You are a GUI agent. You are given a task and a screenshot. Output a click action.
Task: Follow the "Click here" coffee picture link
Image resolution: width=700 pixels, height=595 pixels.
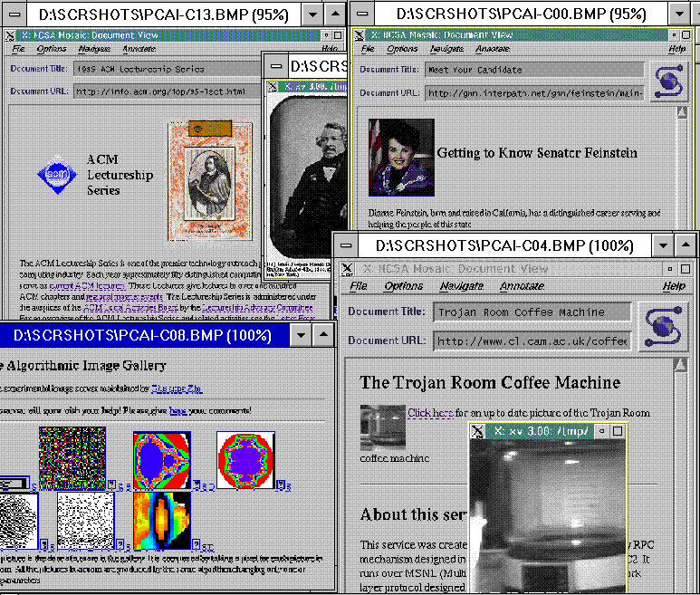coord(430,413)
